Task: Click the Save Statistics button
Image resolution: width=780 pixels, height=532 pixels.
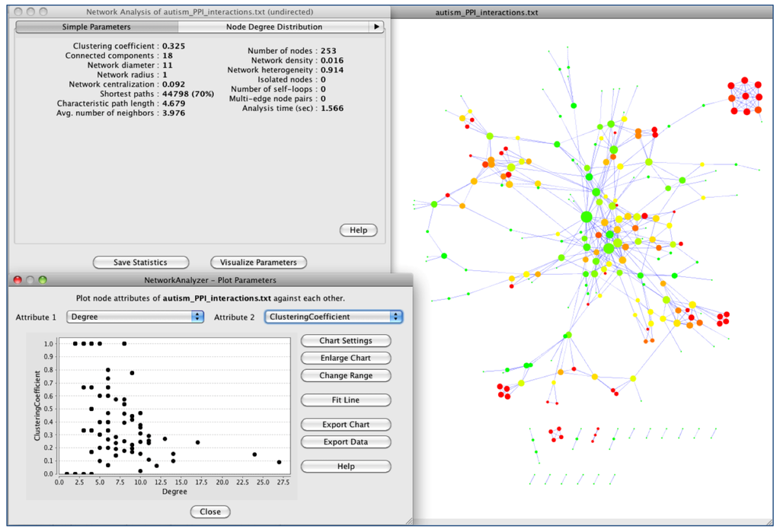Action: click(140, 263)
